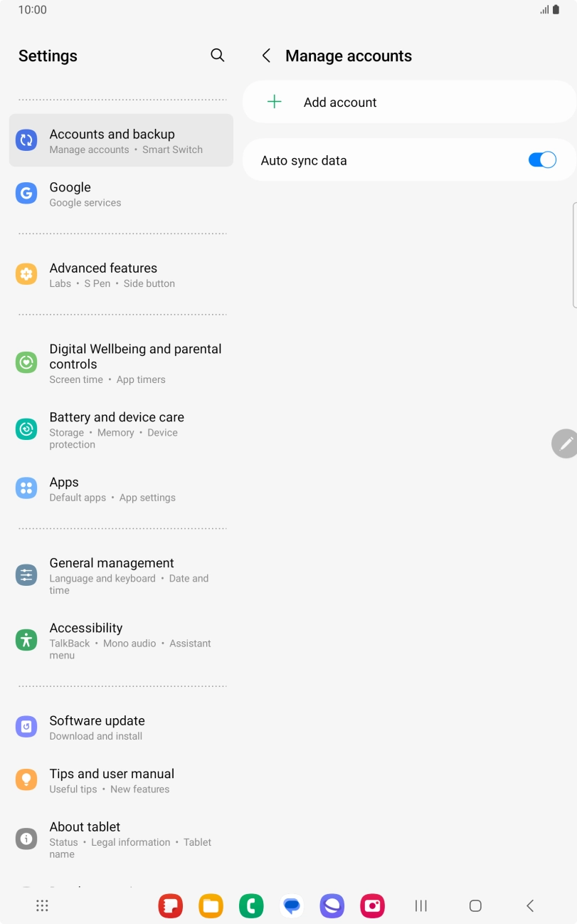The height and width of the screenshot is (924, 577).
Task: Open the Apps settings entry
Action: pos(121,488)
